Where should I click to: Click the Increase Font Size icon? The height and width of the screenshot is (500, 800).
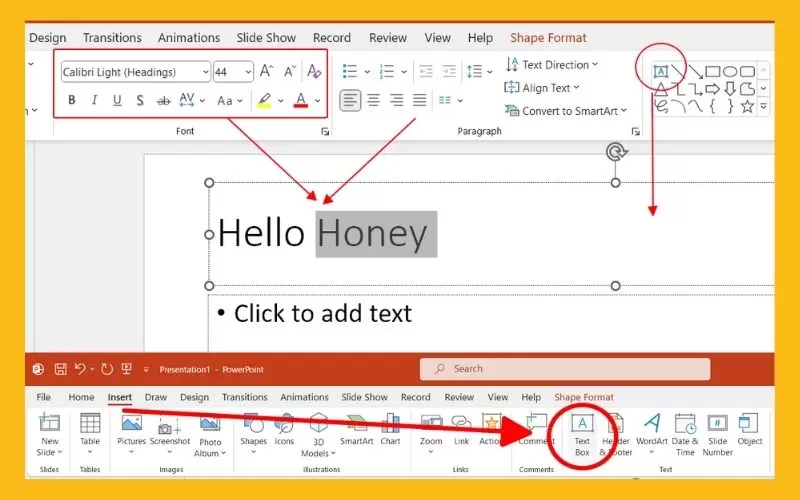pos(266,71)
